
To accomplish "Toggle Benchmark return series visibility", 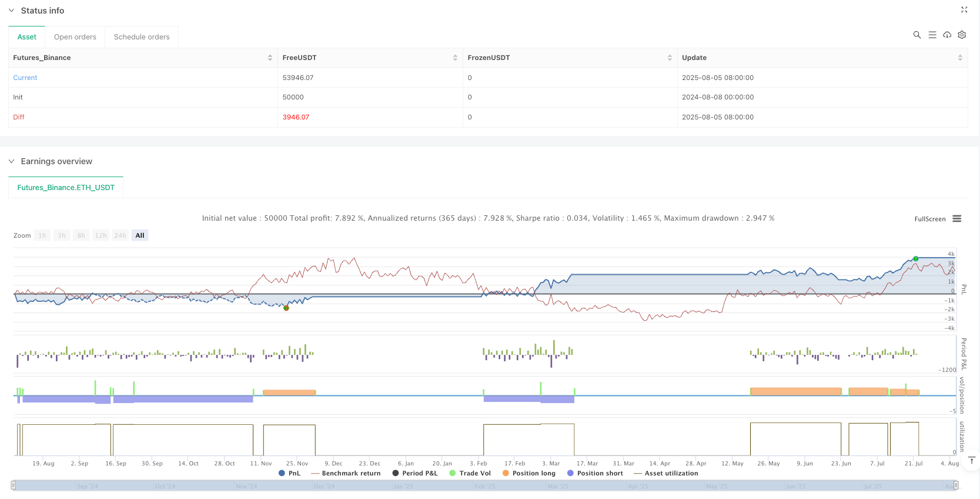I will pyautogui.click(x=346, y=473).
